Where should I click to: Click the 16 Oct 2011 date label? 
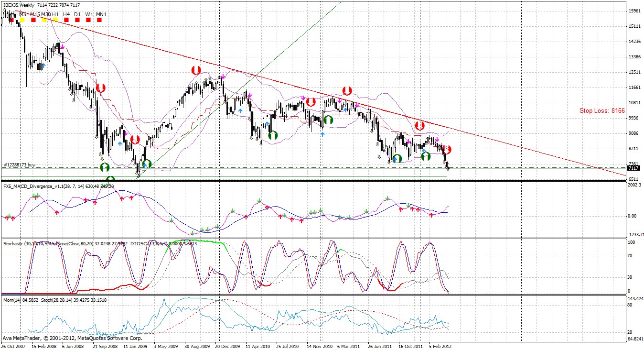tap(411, 346)
